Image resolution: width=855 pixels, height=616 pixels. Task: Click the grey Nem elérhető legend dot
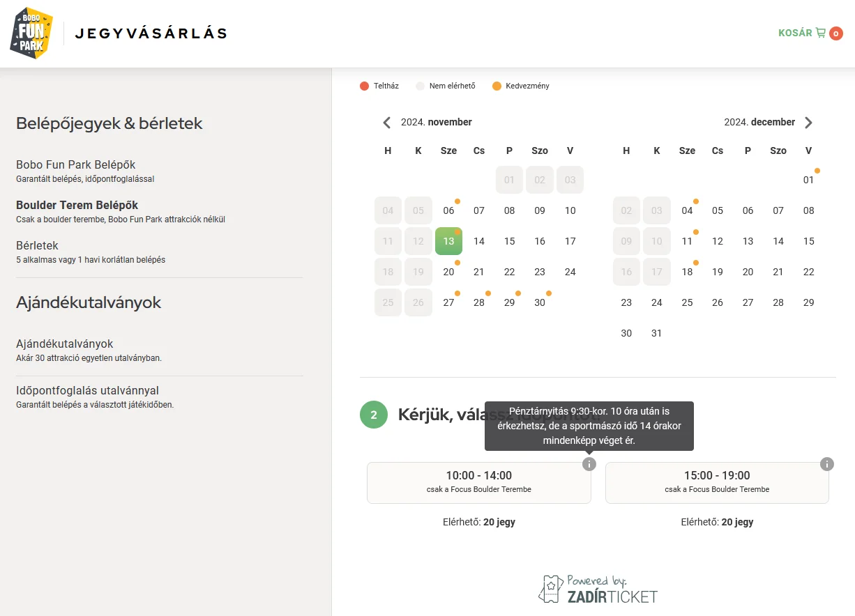pyautogui.click(x=420, y=86)
